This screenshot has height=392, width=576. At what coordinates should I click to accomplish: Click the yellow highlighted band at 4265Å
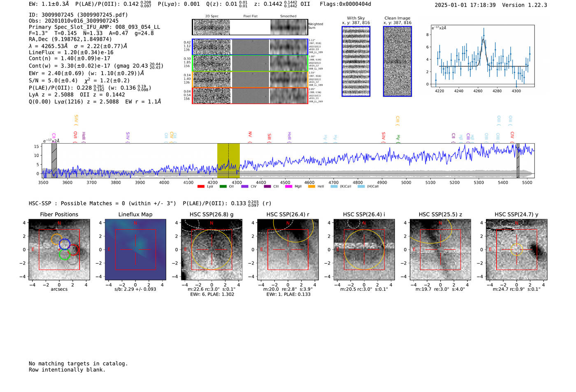(228, 161)
